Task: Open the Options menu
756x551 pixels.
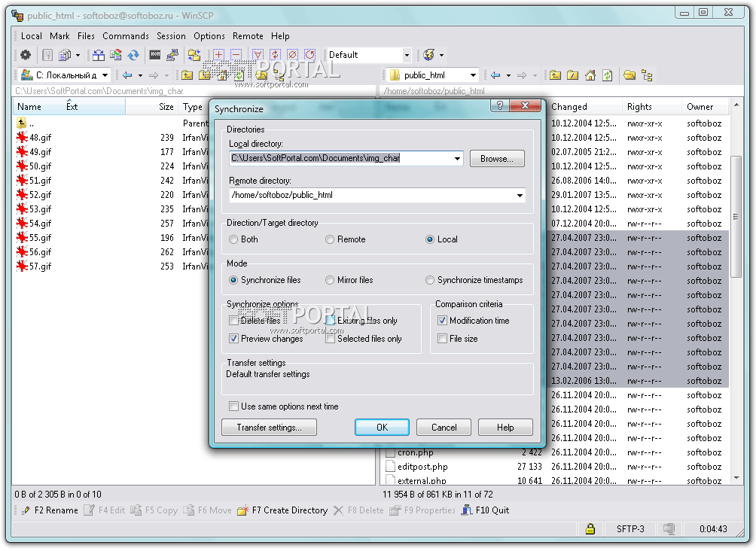Action: click(x=209, y=36)
